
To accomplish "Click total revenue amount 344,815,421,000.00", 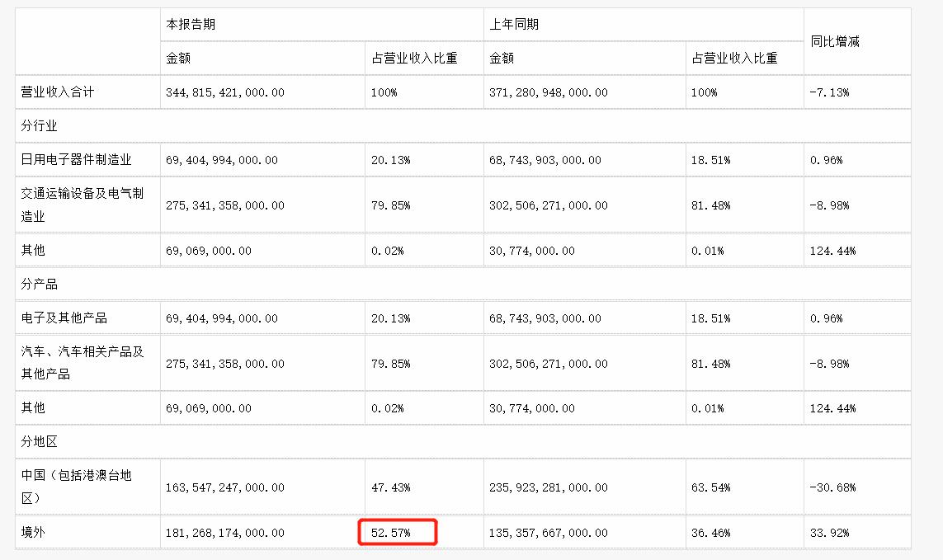I will point(225,92).
